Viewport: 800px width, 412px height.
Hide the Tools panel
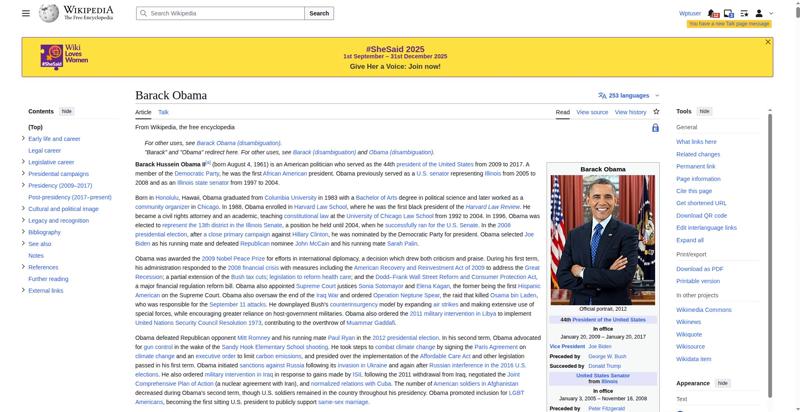tap(704, 111)
